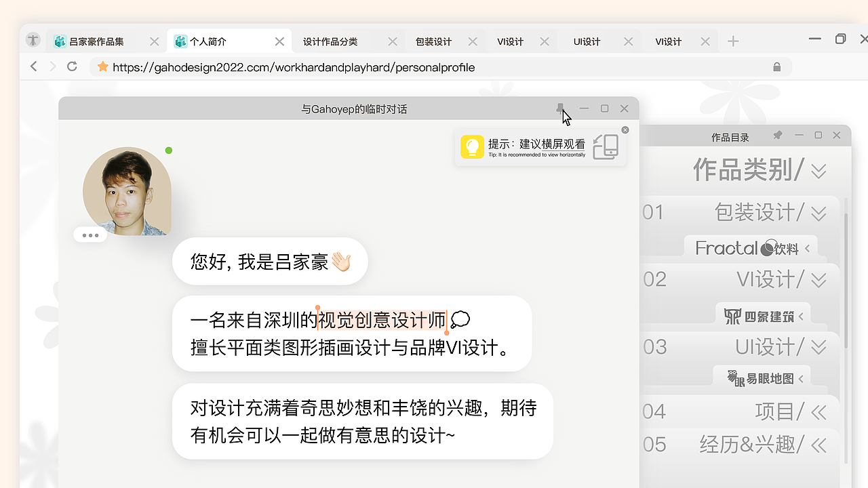Viewport: 868px width, 488px height.
Task: Click the 擅长平面类图形插画设计 text line
Action: point(351,348)
